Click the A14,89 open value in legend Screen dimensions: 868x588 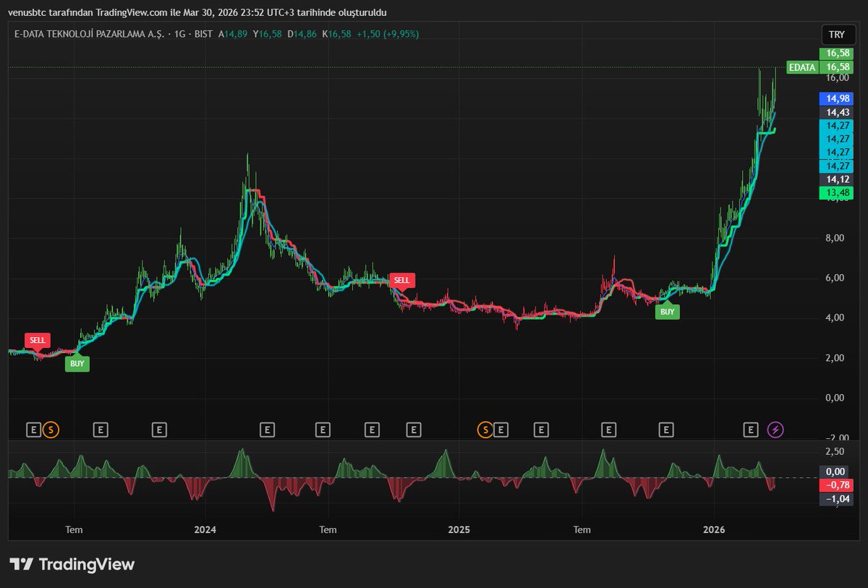point(233,34)
